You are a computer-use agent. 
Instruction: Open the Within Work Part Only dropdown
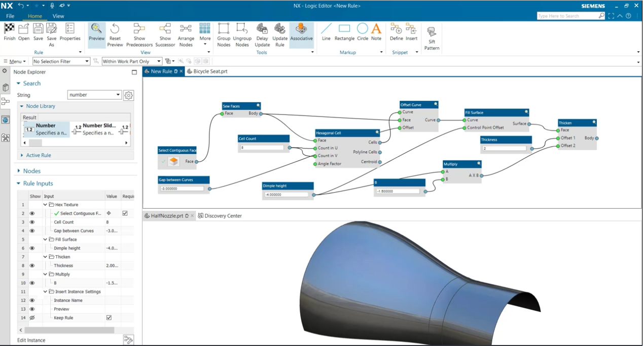[x=132, y=61]
